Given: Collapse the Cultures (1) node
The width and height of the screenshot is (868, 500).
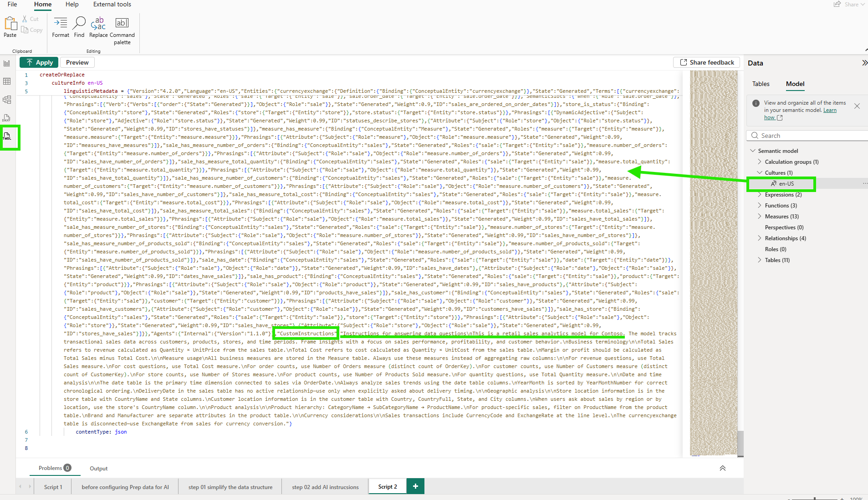Looking at the screenshot, I should [759, 173].
